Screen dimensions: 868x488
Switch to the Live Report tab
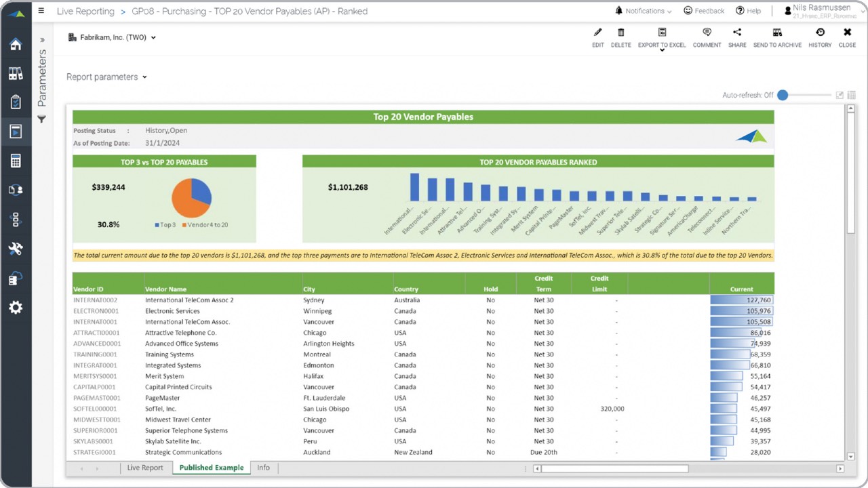[x=145, y=468]
